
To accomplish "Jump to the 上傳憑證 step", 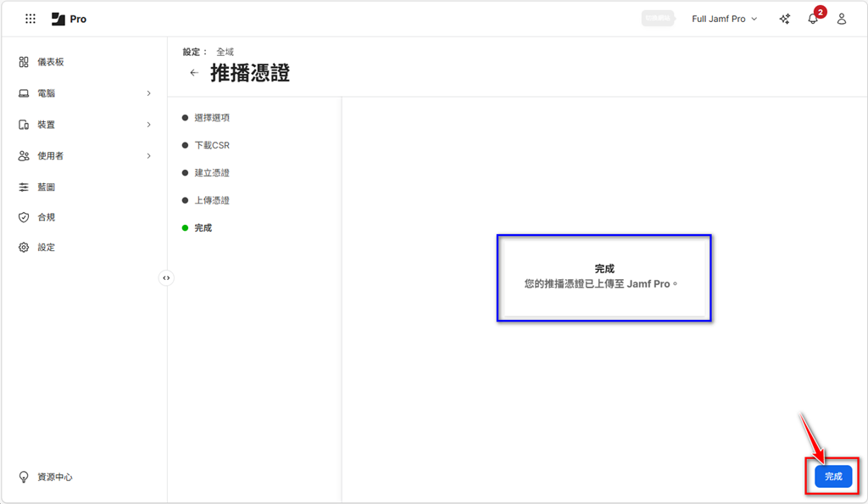I will pyautogui.click(x=211, y=200).
